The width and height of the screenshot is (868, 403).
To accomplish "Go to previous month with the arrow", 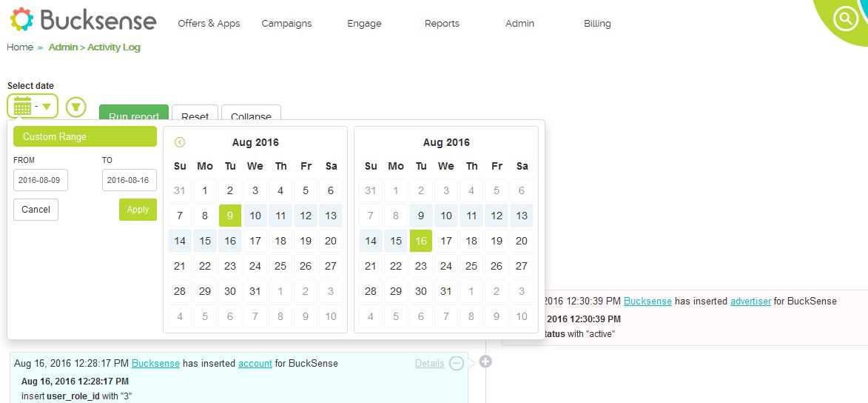I will (x=179, y=142).
